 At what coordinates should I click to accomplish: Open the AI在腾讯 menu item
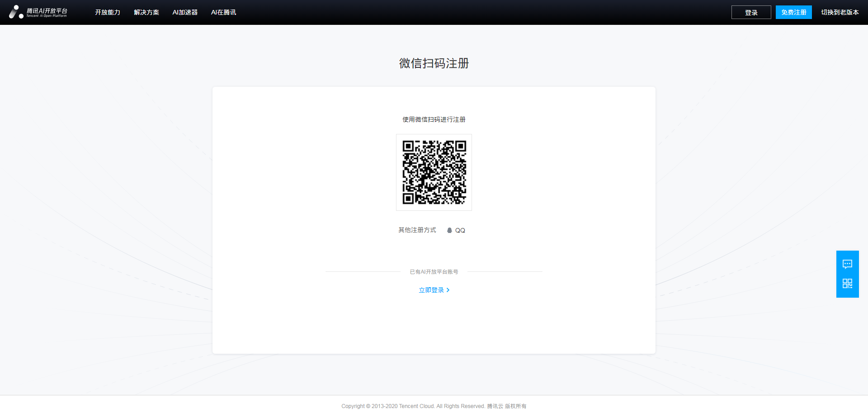point(223,12)
